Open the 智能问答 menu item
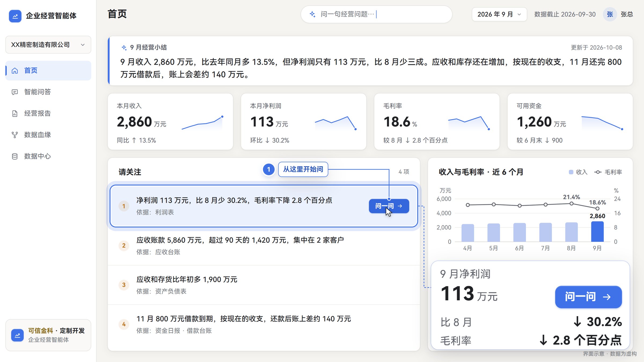 tap(48, 92)
